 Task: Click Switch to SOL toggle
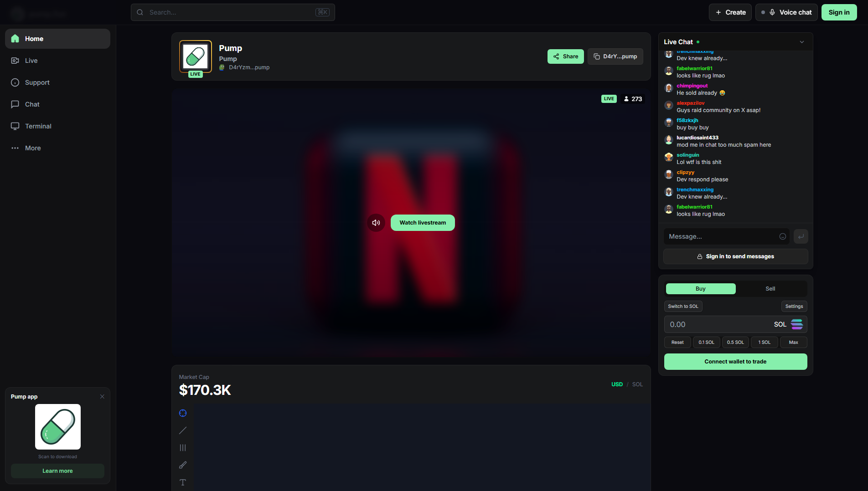pyautogui.click(x=683, y=307)
